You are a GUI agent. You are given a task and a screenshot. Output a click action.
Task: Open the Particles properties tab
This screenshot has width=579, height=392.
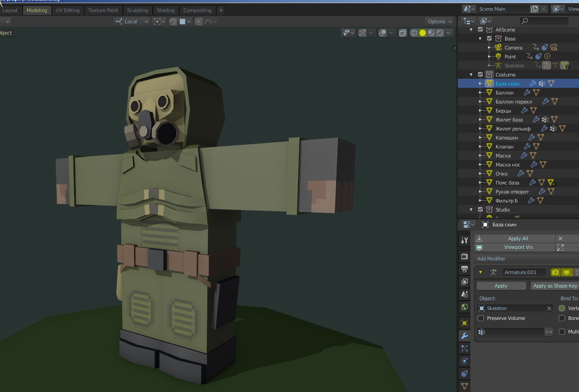click(x=465, y=348)
